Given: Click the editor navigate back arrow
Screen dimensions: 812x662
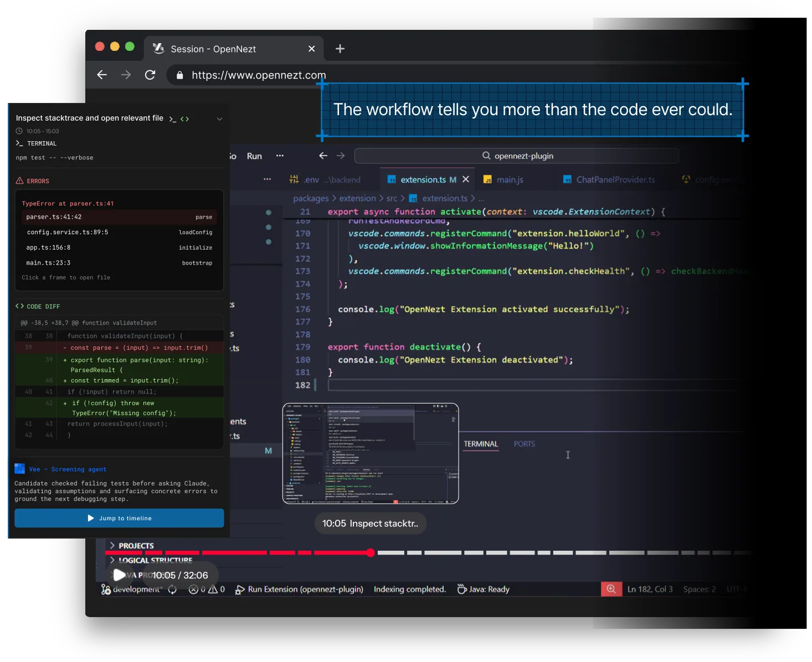Looking at the screenshot, I should click(323, 156).
